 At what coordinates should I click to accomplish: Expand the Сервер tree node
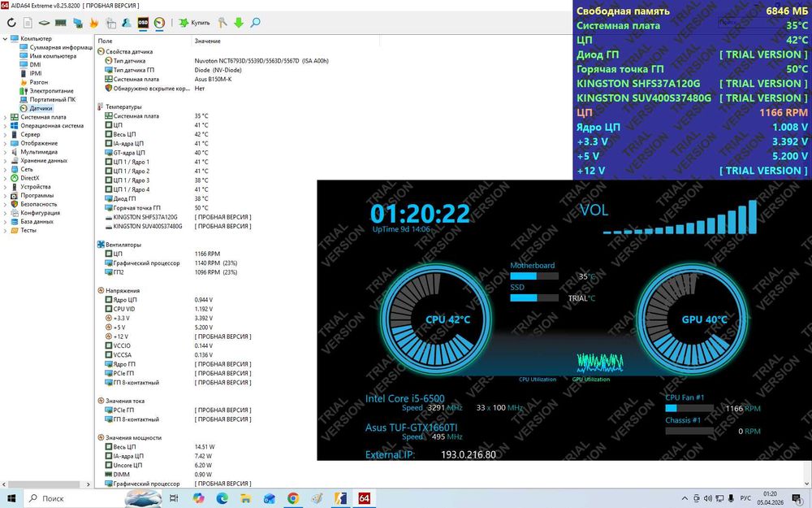pos(5,135)
